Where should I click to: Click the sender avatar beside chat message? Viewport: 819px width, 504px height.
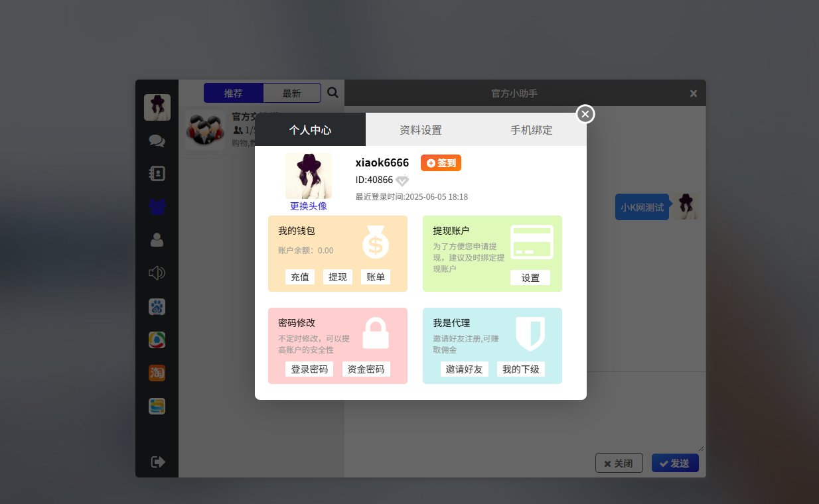coord(686,207)
